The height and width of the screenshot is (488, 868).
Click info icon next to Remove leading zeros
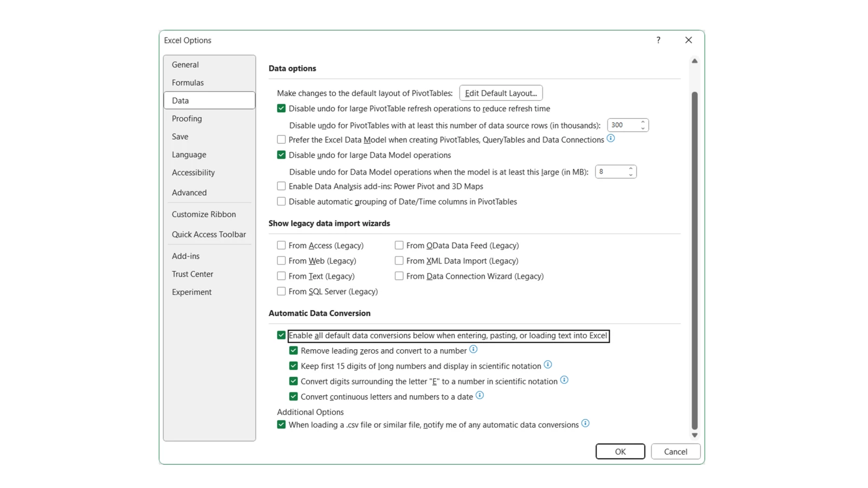(473, 349)
